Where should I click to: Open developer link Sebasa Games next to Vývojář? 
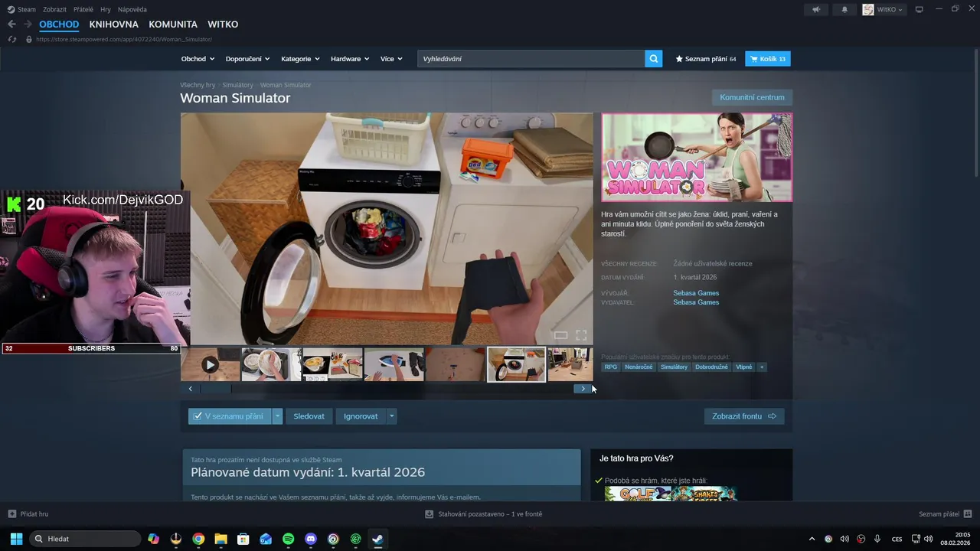coord(696,293)
